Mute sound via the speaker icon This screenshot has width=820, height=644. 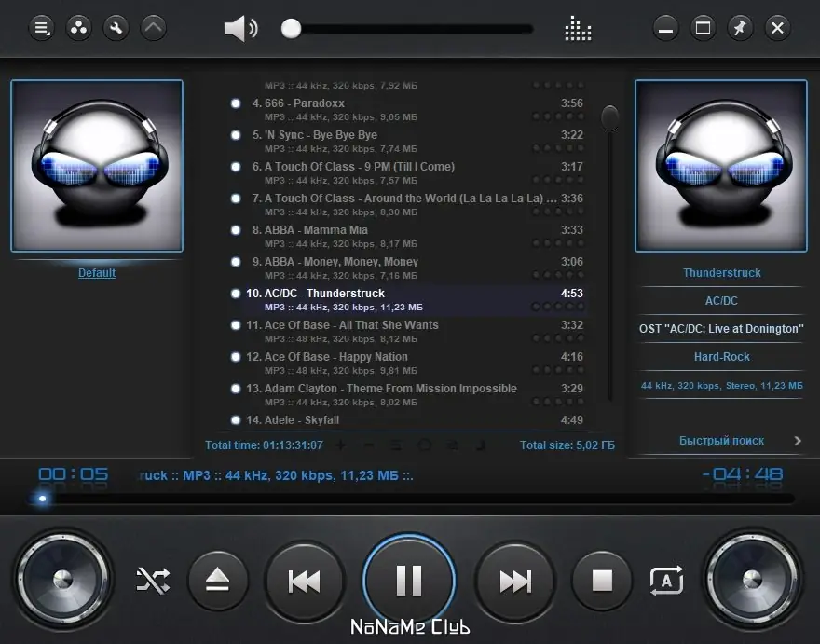point(240,28)
